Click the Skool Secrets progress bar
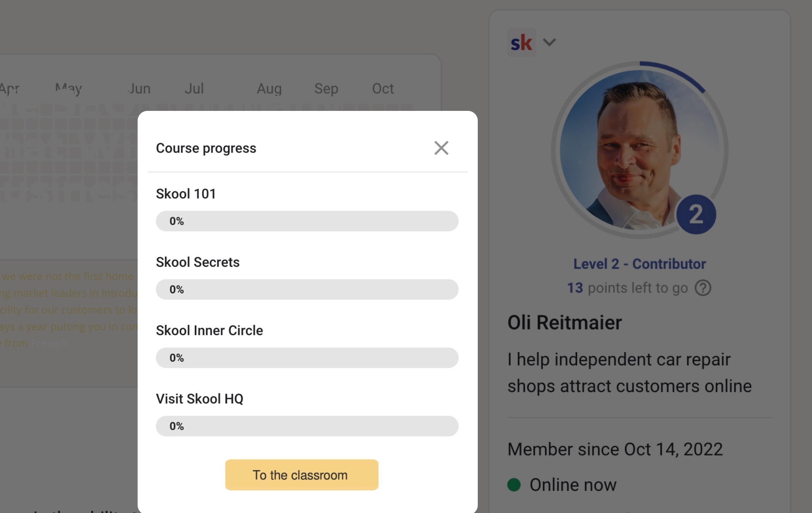Image resolution: width=812 pixels, height=513 pixels. (307, 290)
